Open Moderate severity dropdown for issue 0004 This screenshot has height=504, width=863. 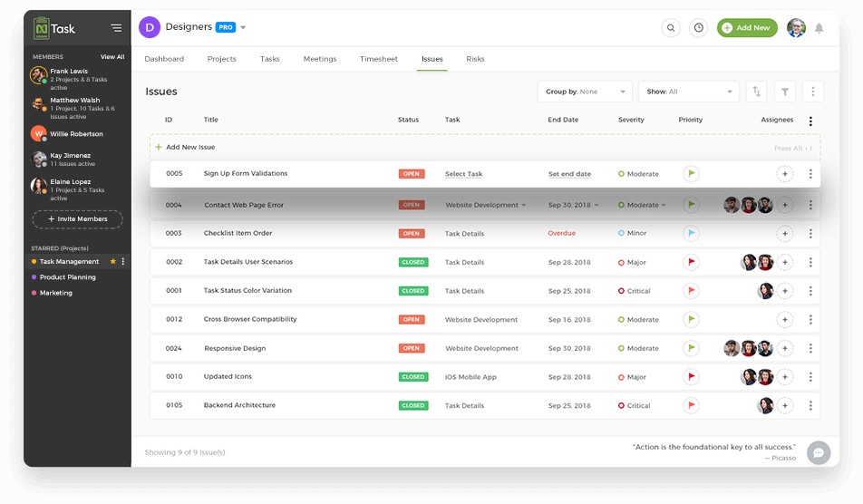pos(642,205)
